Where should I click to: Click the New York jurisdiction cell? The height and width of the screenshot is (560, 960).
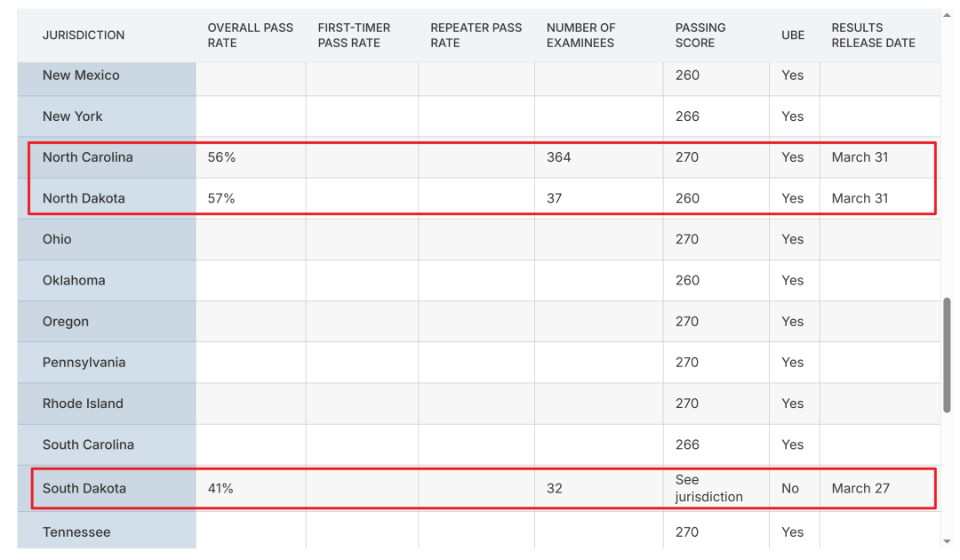tap(73, 116)
